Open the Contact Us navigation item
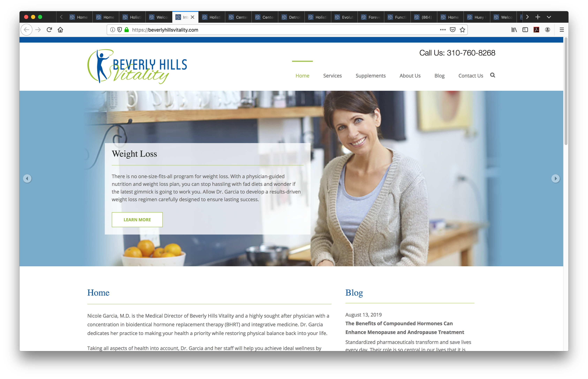The image size is (588, 379). (470, 76)
